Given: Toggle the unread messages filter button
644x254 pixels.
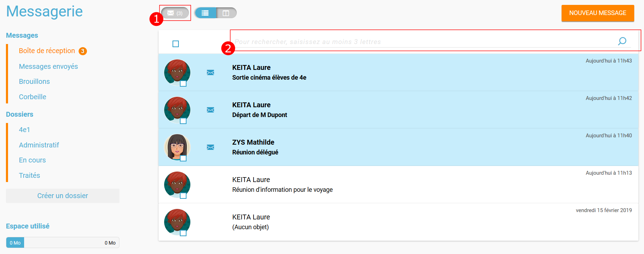Looking at the screenshot, I should point(175,13).
